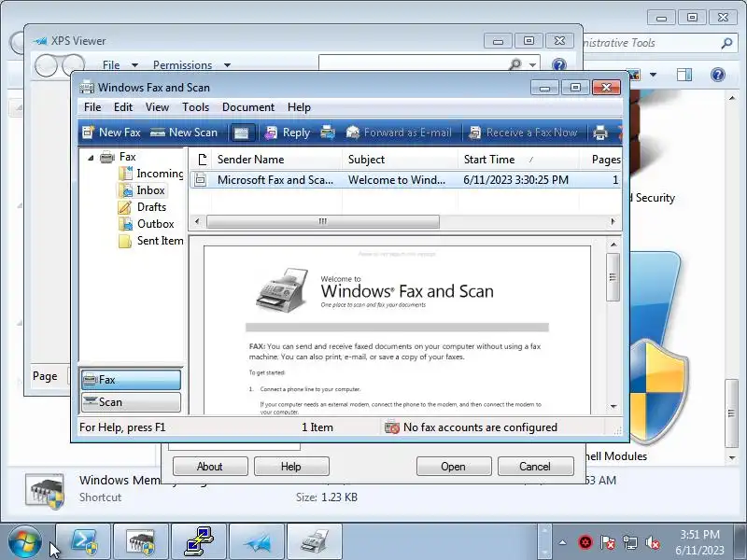Click right arrow of message list scrollbar

613,221
